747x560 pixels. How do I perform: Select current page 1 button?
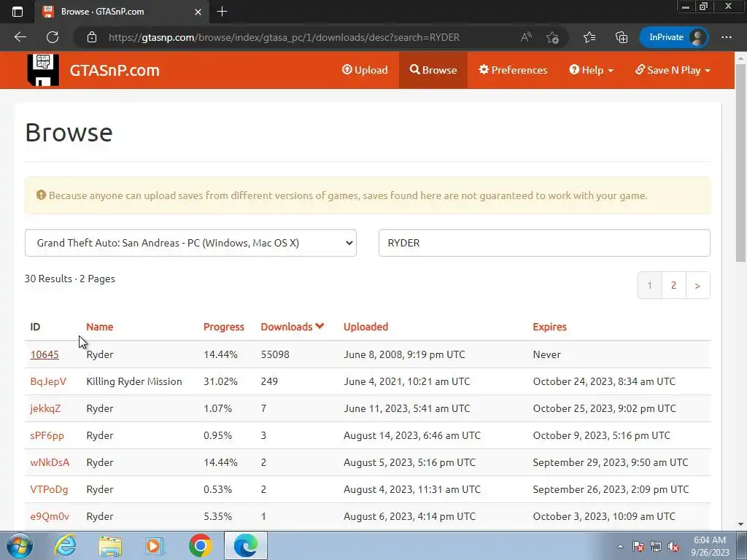click(x=650, y=285)
